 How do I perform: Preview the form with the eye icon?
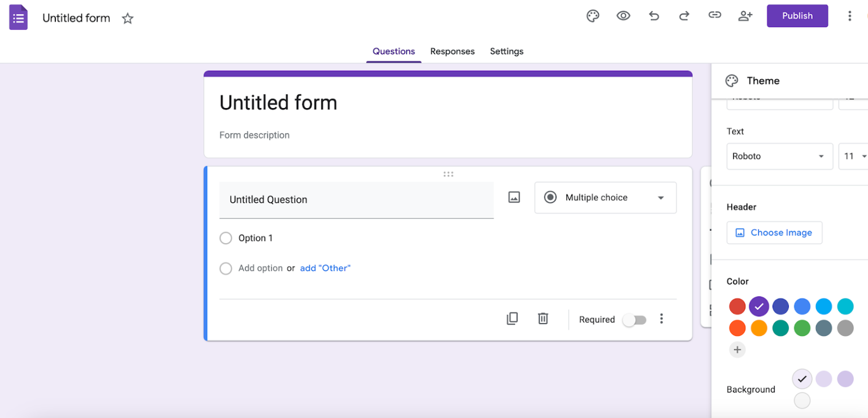click(623, 16)
